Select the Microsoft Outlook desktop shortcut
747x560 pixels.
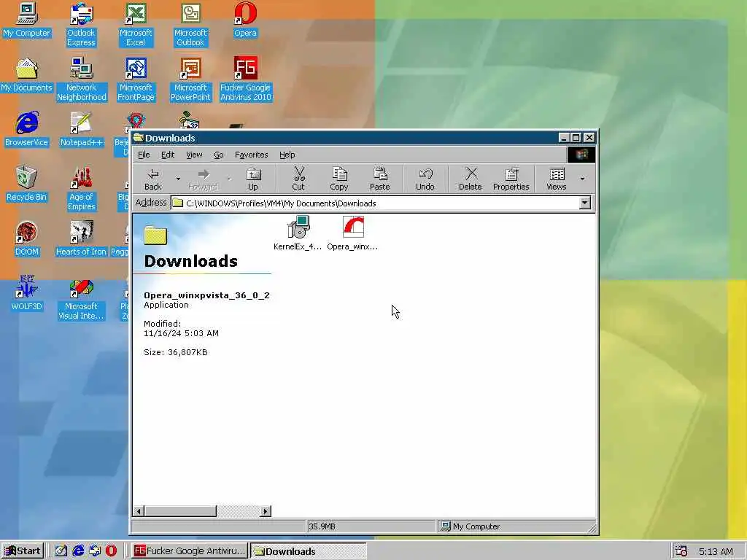(190, 25)
